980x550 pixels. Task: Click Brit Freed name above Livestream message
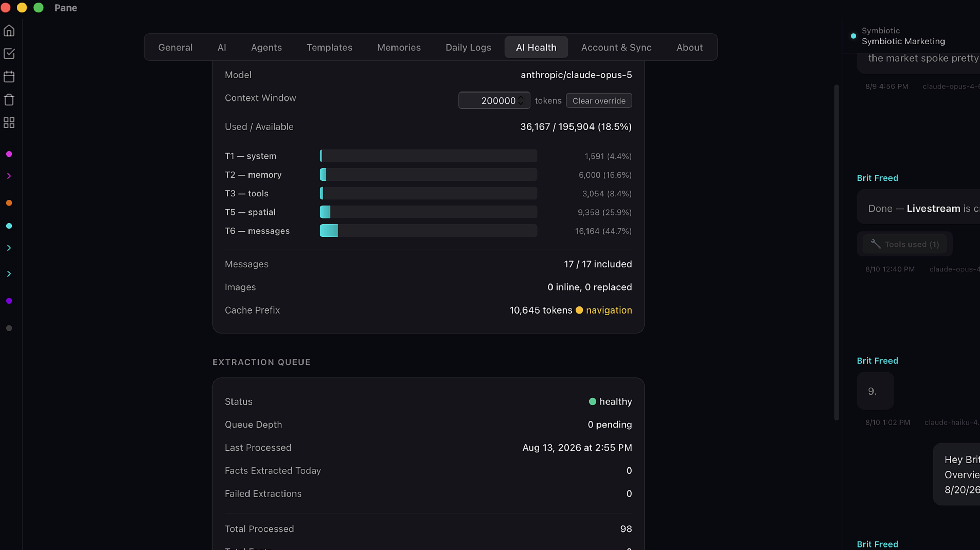tap(877, 178)
